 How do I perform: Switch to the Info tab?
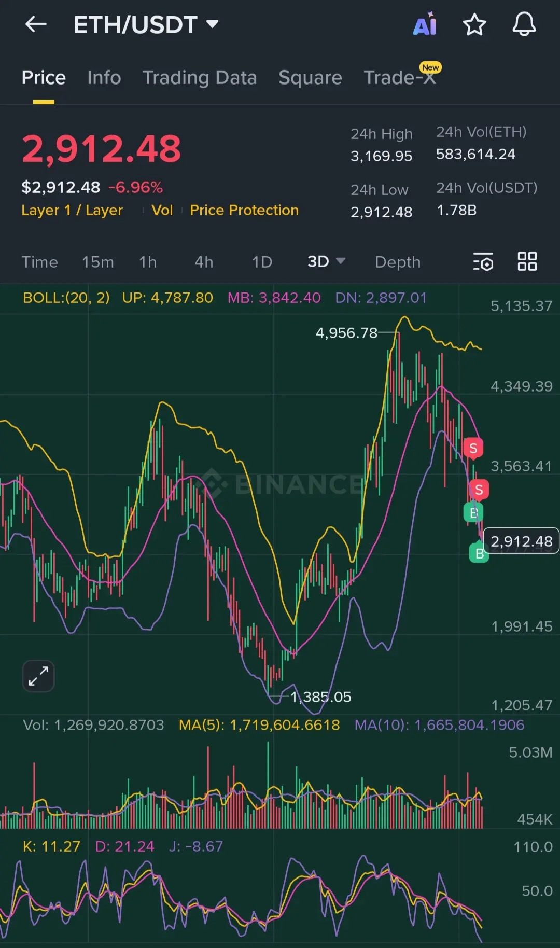[x=104, y=78]
